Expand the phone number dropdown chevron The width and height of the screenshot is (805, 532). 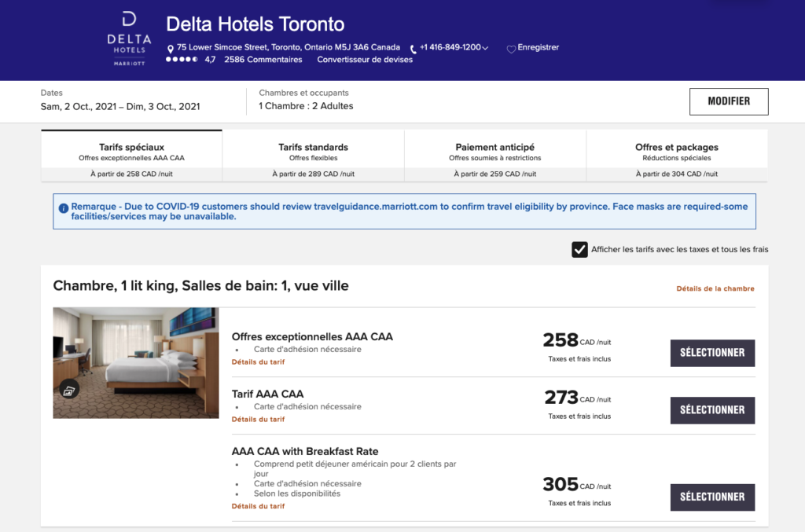[483, 47]
